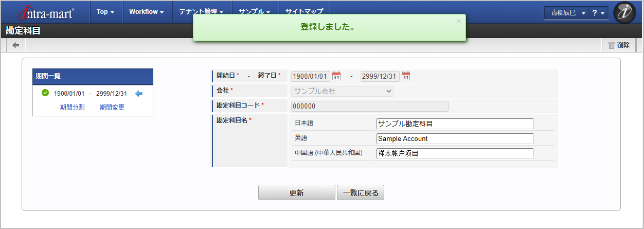Click the 日本語 account name field
This screenshot has height=229, width=644.
[455, 124]
